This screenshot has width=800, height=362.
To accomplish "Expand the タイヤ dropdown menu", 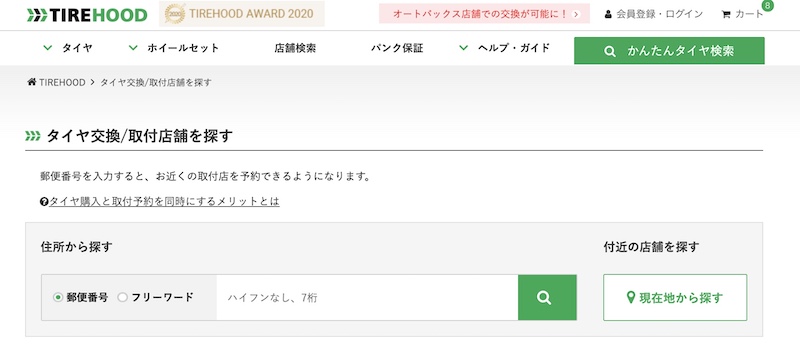I will click(x=68, y=48).
